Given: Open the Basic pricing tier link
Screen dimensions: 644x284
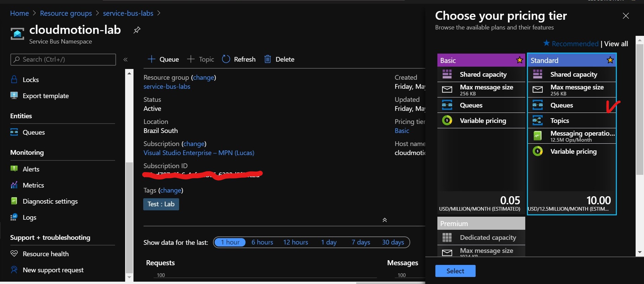Looking at the screenshot, I should (402, 131).
